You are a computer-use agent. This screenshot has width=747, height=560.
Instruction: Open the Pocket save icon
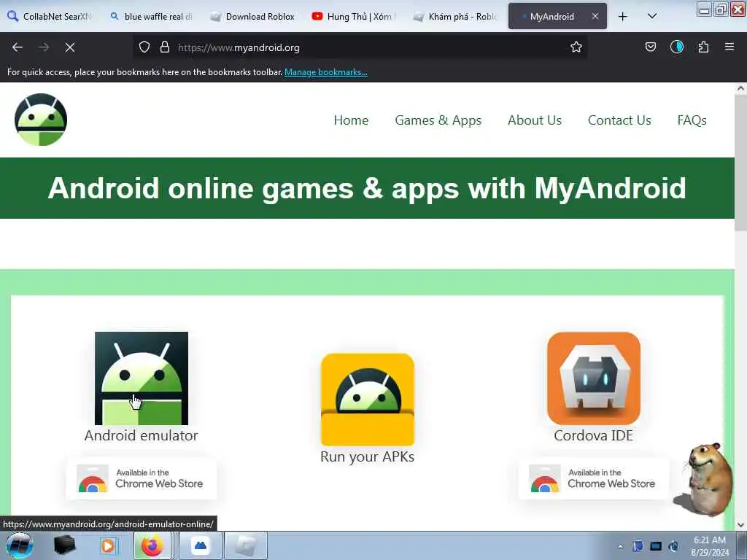[x=650, y=47]
